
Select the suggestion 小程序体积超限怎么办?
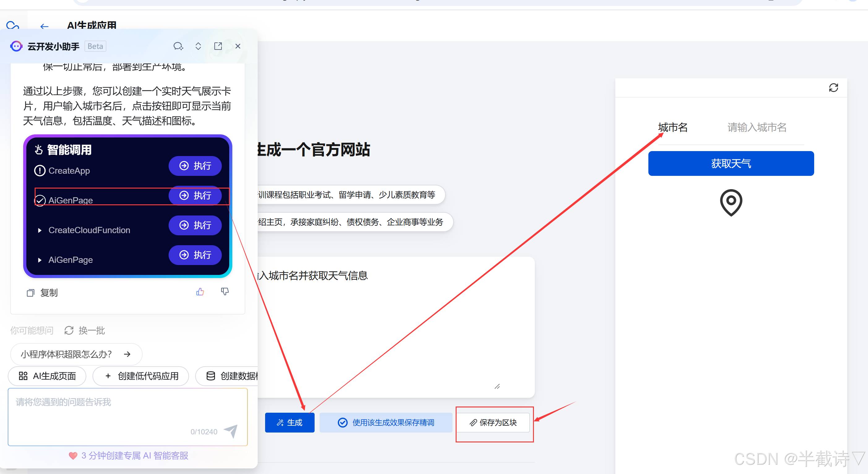(x=76, y=354)
